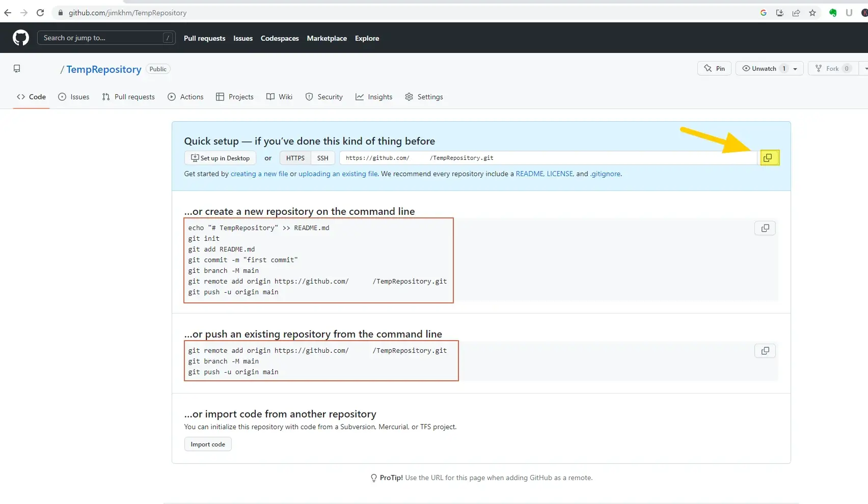This screenshot has height=504, width=868.
Task: Follow the 'uploading an existing file' link
Action: 338,174
